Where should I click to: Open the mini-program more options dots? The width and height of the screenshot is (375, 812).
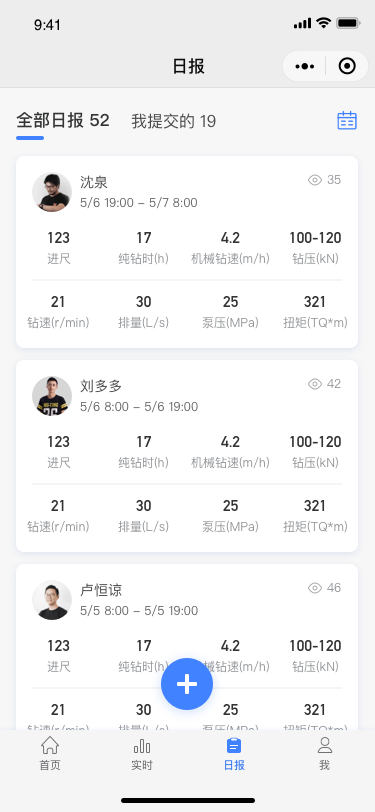(305, 66)
